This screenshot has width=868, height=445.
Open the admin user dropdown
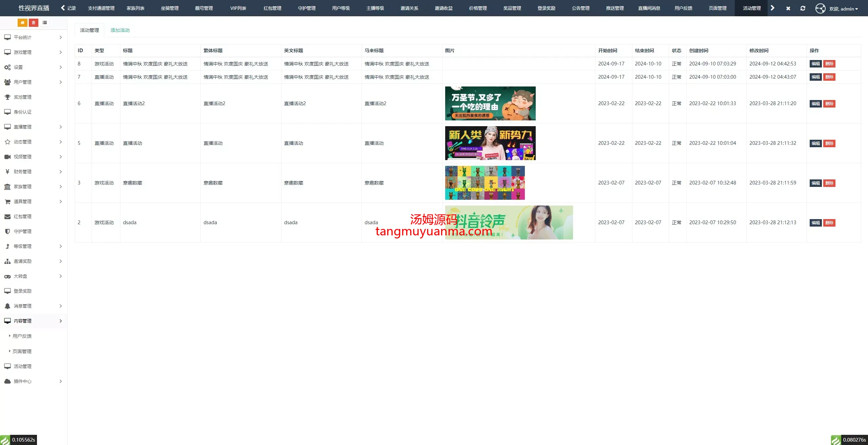pyautogui.click(x=843, y=9)
